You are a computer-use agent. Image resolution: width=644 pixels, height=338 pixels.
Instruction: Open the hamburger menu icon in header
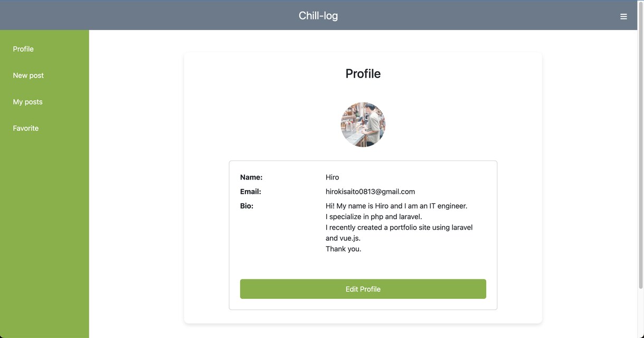(x=623, y=16)
